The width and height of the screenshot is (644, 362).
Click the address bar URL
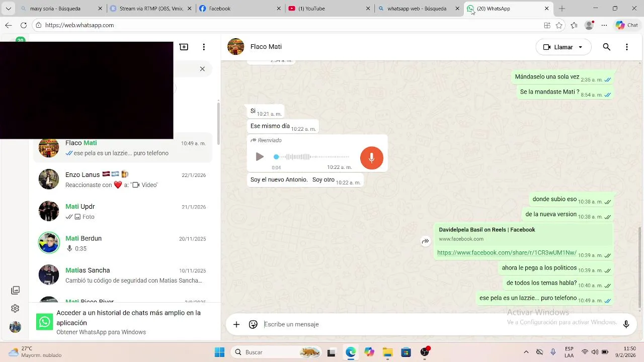(x=79, y=25)
